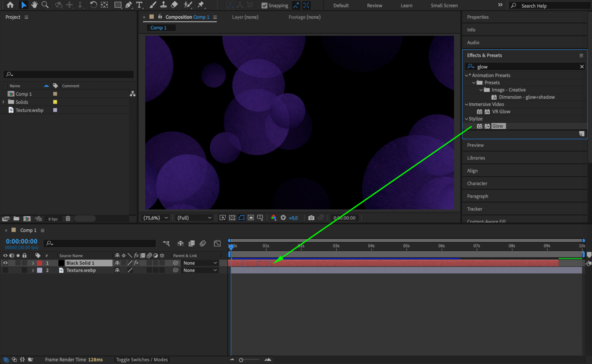592x364 pixels.
Task: Open the magnification 75,6% dropdown
Action: point(155,218)
